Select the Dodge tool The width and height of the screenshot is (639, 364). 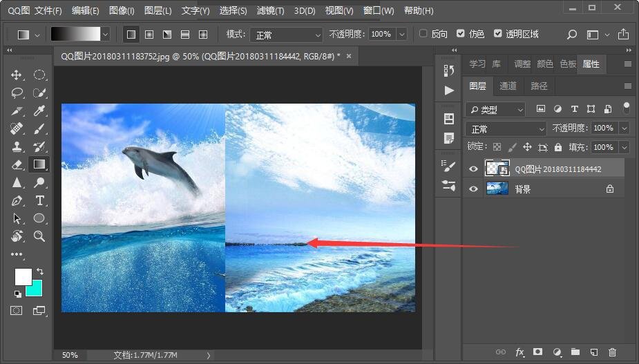pyautogui.click(x=39, y=182)
